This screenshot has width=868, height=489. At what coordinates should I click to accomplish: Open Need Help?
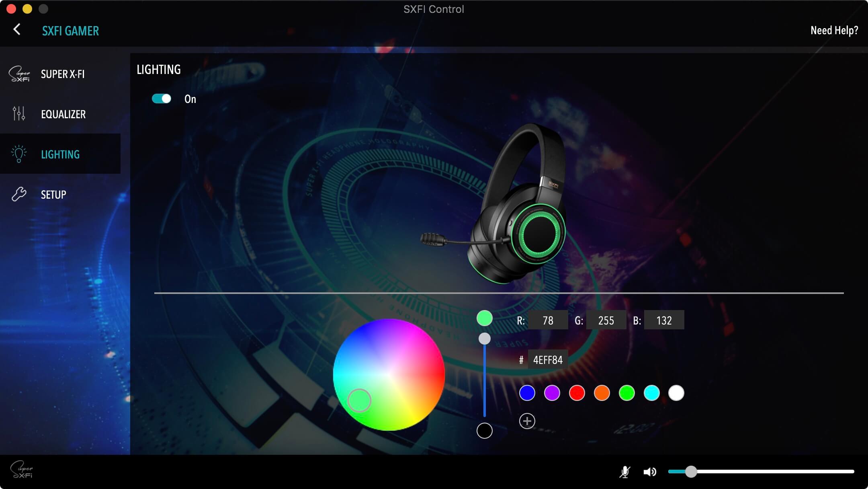coord(834,30)
